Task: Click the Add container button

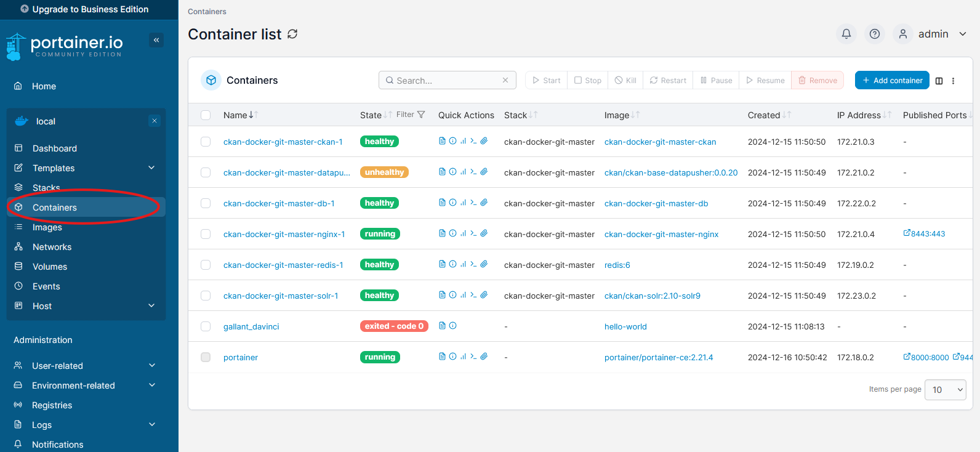Action: pyautogui.click(x=892, y=80)
